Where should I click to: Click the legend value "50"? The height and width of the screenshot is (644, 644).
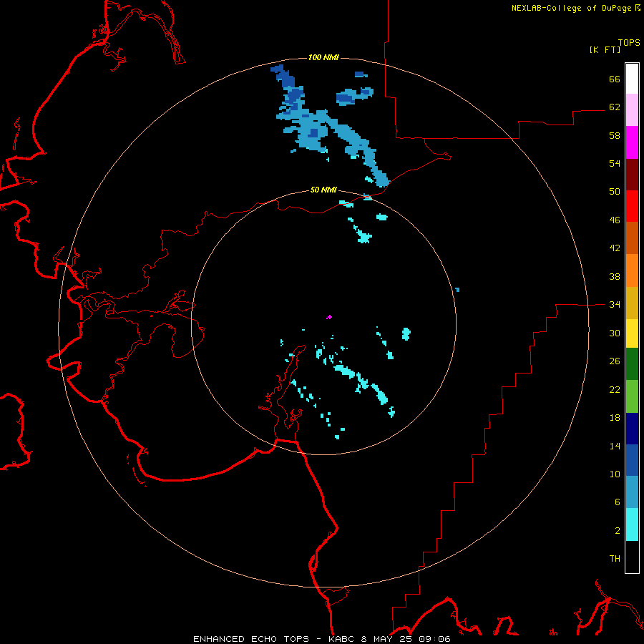click(x=615, y=191)
